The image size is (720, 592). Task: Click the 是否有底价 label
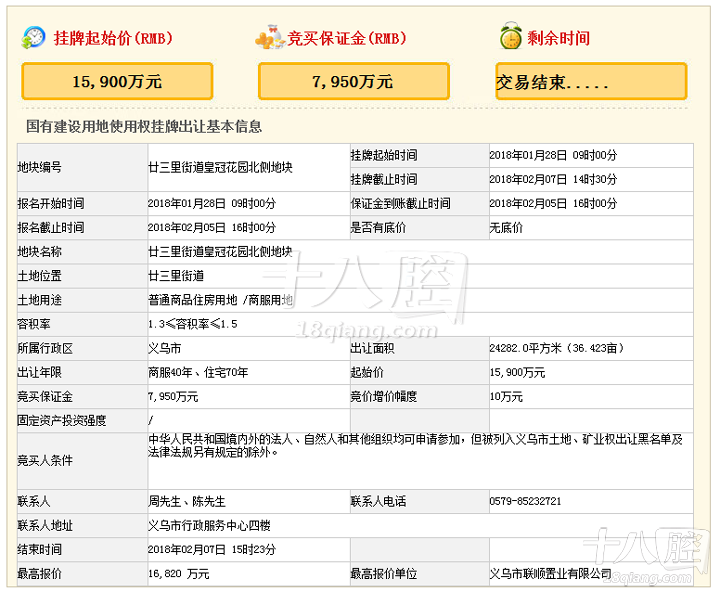(x=378, y=228)
